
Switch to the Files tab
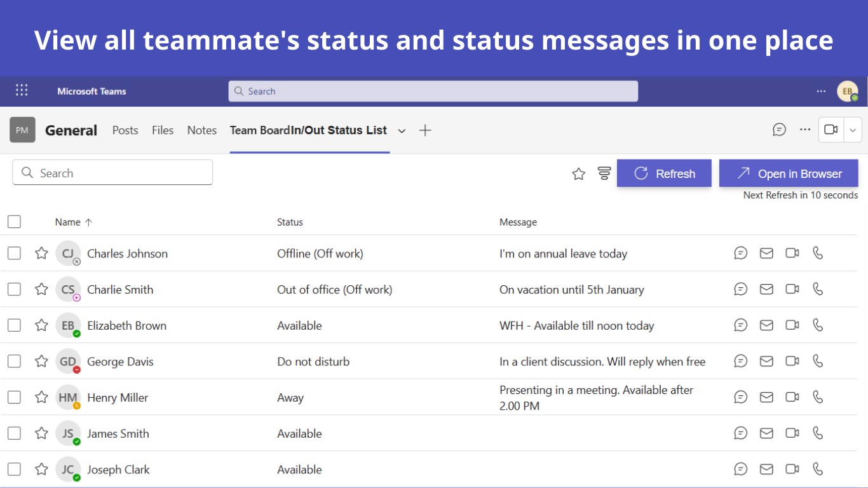(163, 130)
